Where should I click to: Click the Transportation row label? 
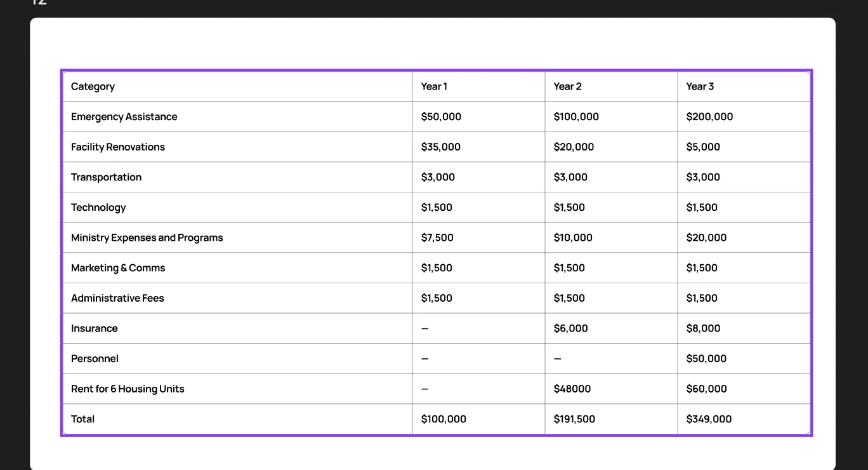point(106,177)
